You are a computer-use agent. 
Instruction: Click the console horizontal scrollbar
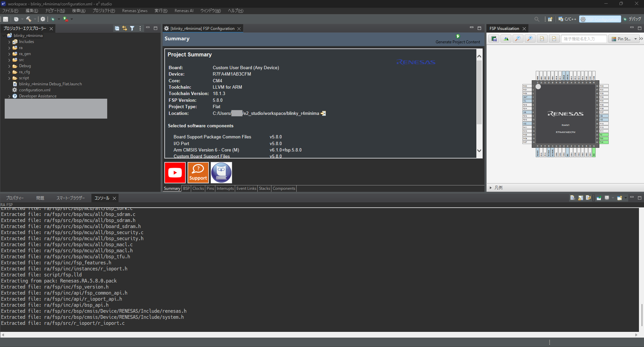click(319, 335)
